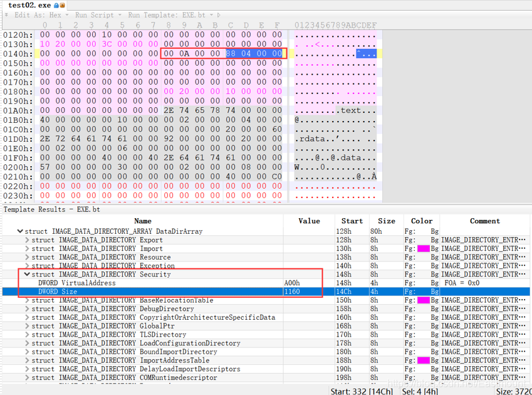Image resolution: width=532 pixels, height=395 pixels.
Task: Click the highlighted hex byte 88
Action: pos(231,54)
